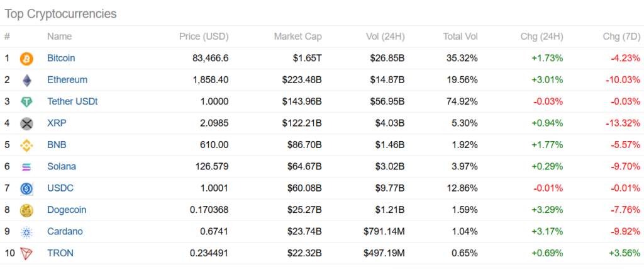Click the $86.70B market cap value

[x=304, y=145]
